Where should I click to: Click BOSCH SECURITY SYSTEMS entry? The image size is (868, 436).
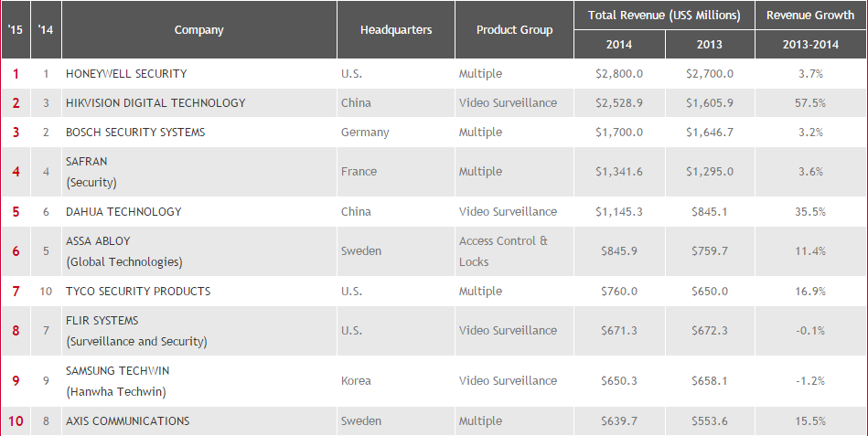point(135,133)
